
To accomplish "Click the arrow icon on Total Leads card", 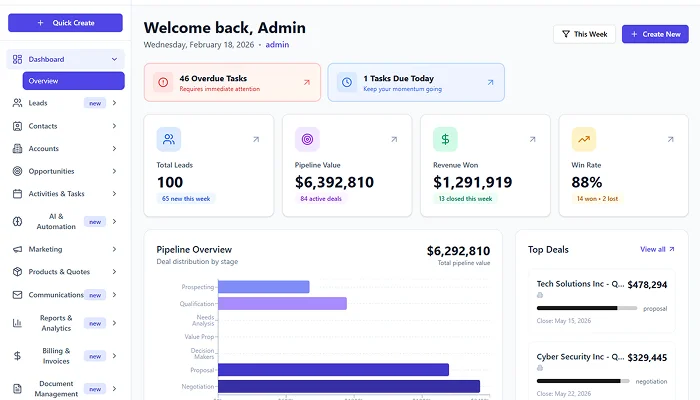I will tap(255, 139).
